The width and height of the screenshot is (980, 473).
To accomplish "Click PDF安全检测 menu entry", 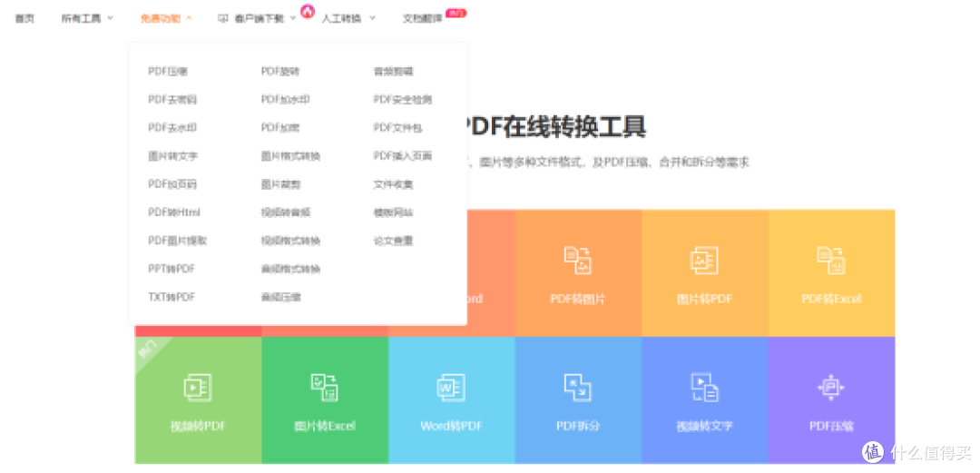I will (x=403, y=100).
